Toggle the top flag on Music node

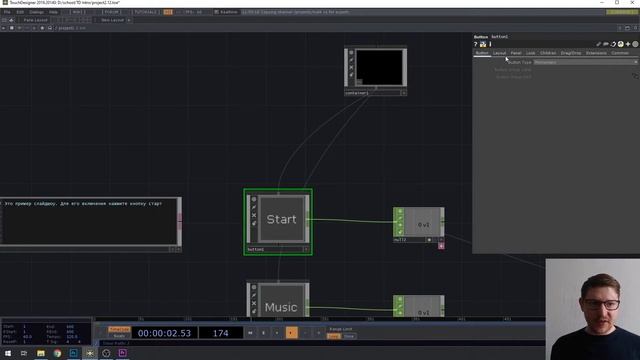click(254, 287)
